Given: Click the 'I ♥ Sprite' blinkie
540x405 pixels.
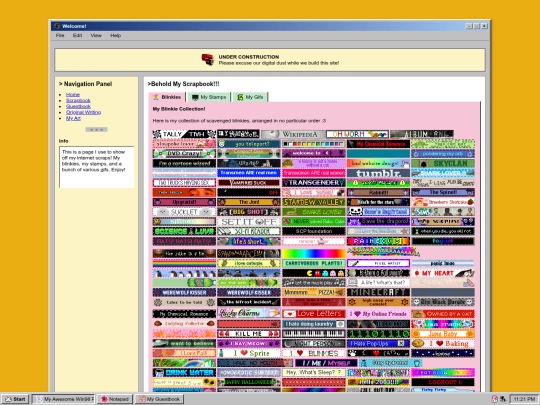Looking at the screenshot, I should (x=249, y=353).
